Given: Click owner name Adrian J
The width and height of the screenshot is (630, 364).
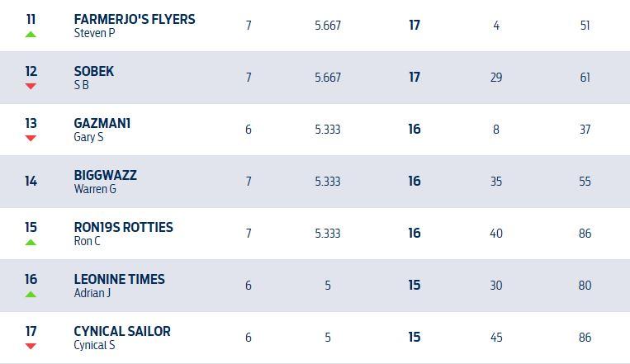Looking at the screenshot, I should 92,293.
